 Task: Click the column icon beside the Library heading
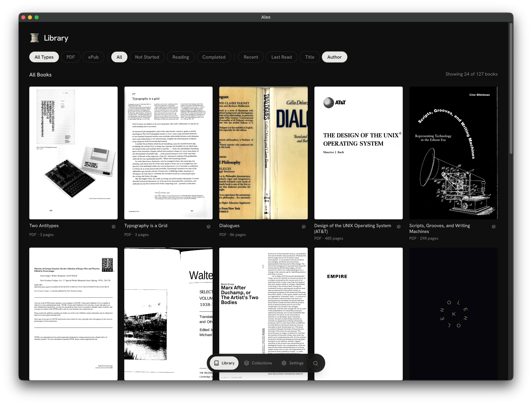pyautogui.click(x=34, y=38)
